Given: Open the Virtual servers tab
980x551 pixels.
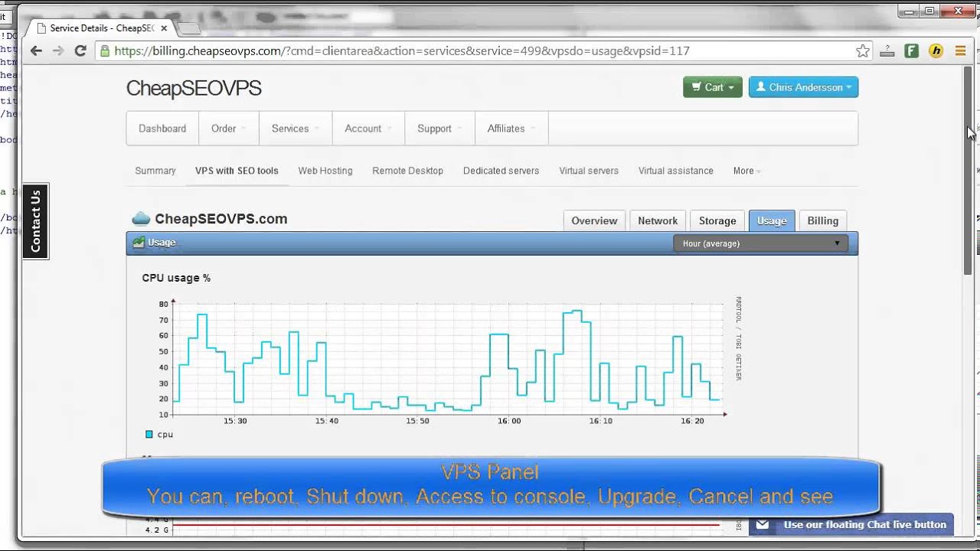Looking at the screenshot, I should click(589, 171).
